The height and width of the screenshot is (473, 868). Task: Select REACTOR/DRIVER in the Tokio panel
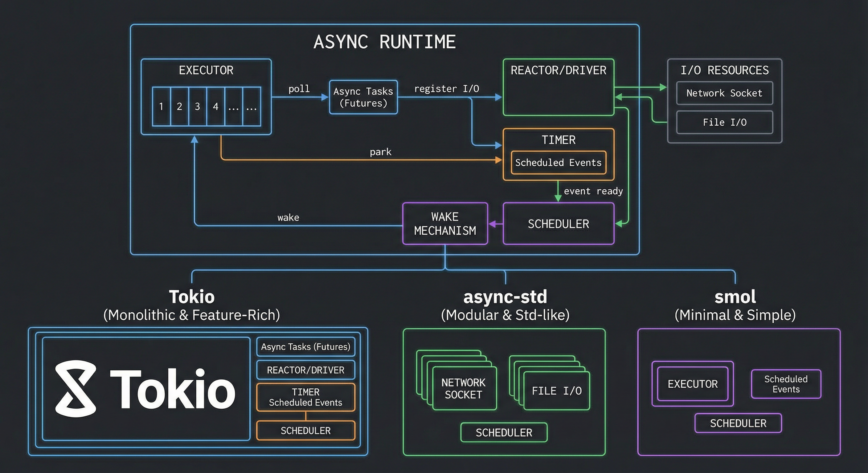pos(306,370)
